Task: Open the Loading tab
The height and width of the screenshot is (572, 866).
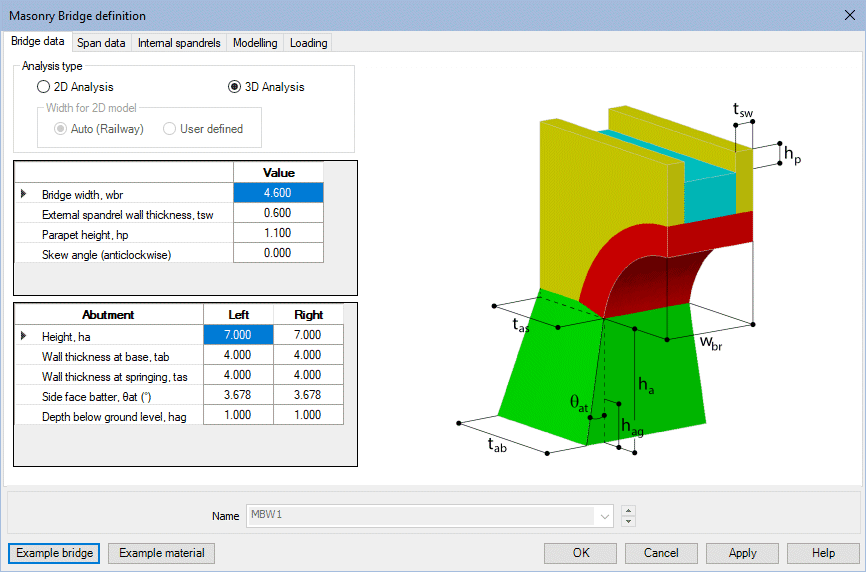Action: 308,43
